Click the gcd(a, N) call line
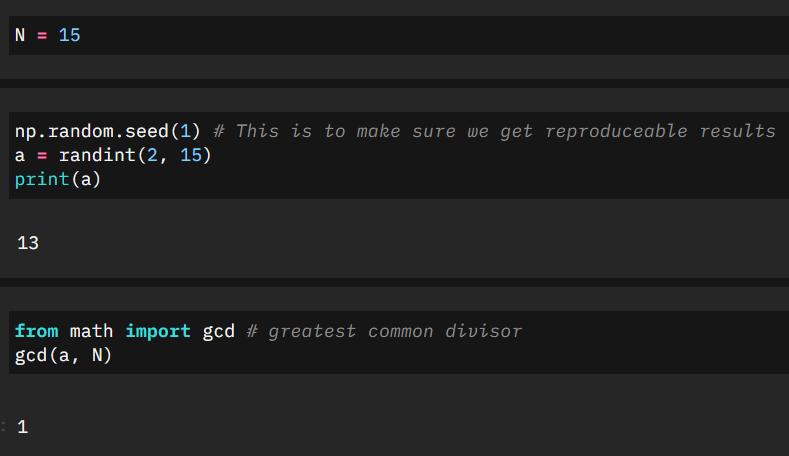 click(x=63, y=355)
